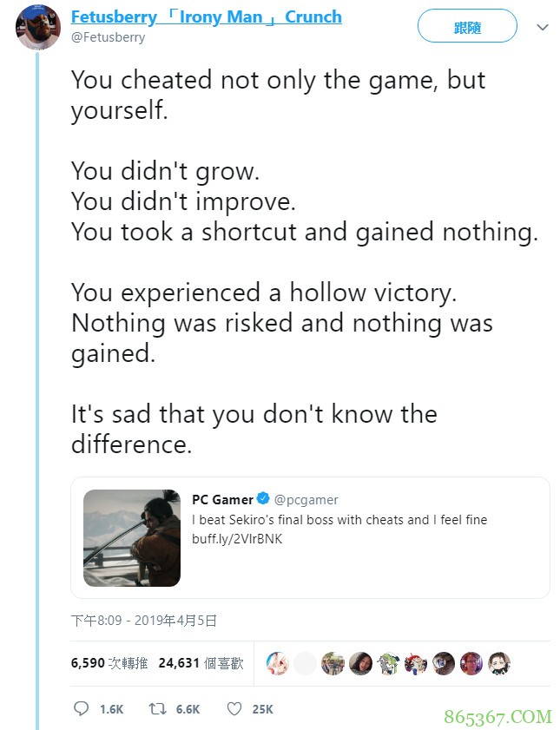Viewport: 560px width, 730px height.
Task: Toggle like with the heart icon
Action: (234, 709)
